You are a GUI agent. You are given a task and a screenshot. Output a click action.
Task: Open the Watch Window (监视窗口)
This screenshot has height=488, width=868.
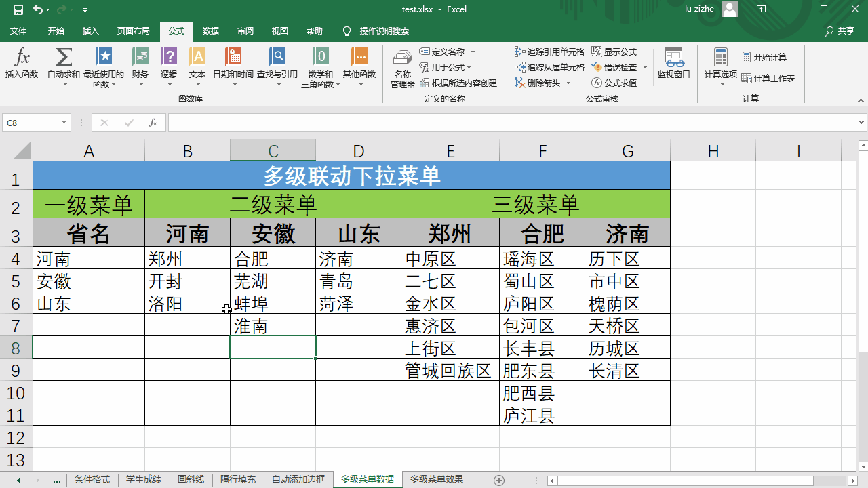tap(674, 64)
